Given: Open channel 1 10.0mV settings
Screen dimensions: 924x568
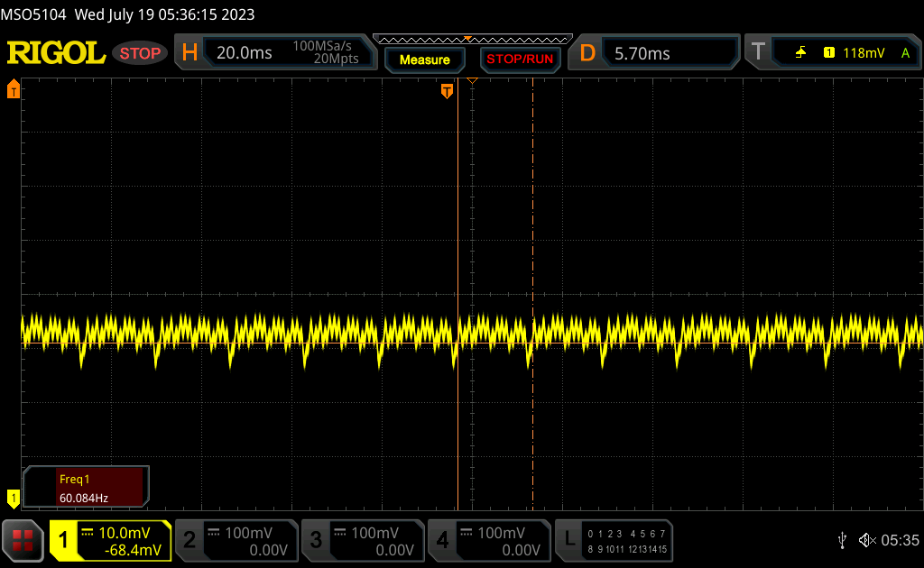Looking at the screenshot, I should [x=110, y=540].
